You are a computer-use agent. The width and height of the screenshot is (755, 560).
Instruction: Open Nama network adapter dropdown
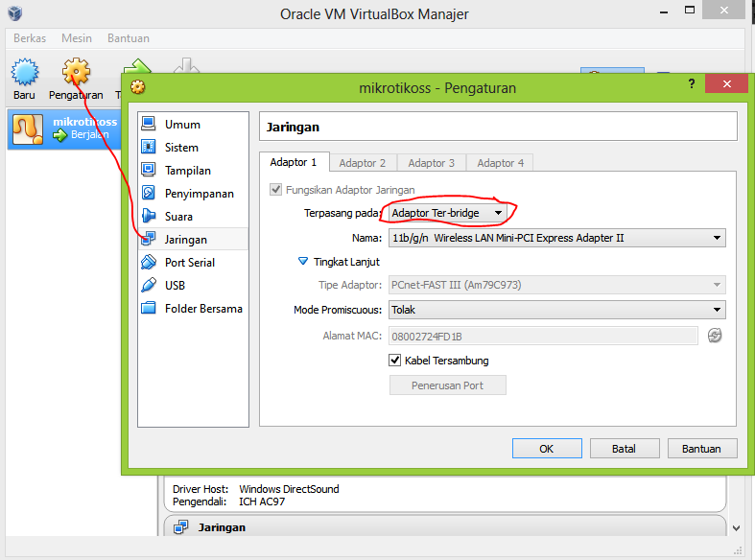click(x=557, y=238)
